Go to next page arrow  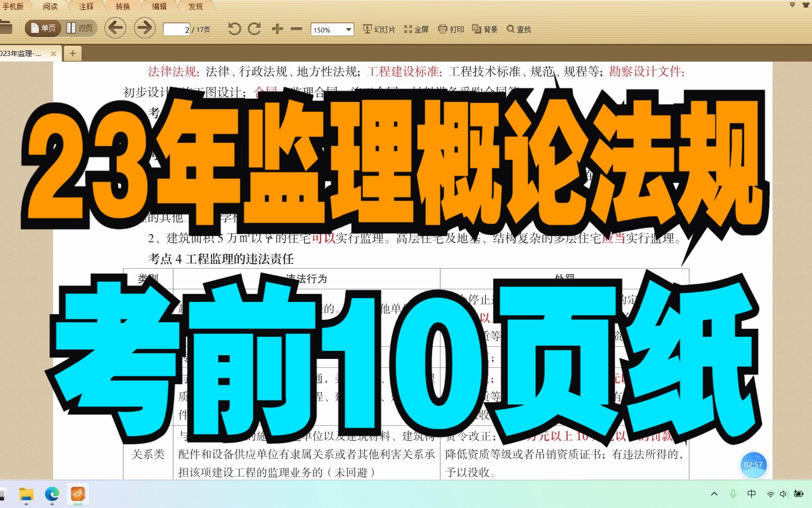click(x=145, y=28)
